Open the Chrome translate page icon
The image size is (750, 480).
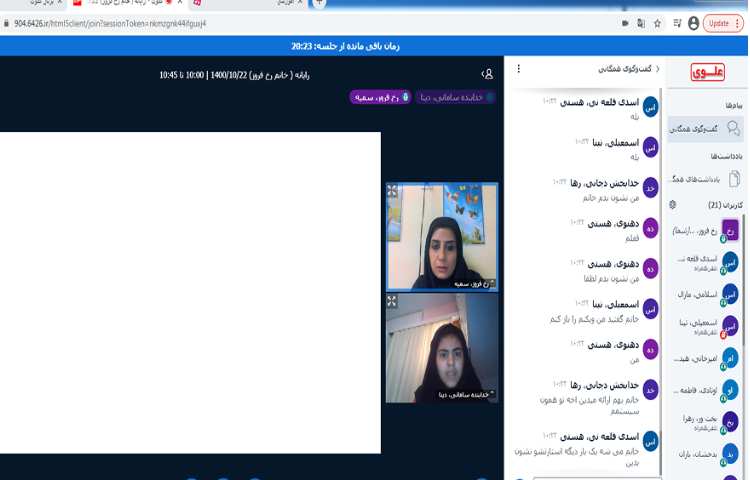tap(641, 23)
